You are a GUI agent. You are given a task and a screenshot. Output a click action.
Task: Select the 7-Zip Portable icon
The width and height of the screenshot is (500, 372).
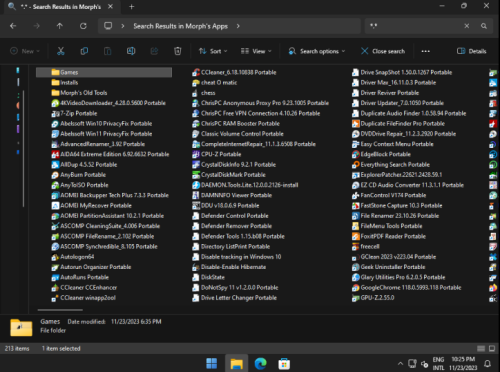(55, 114)
